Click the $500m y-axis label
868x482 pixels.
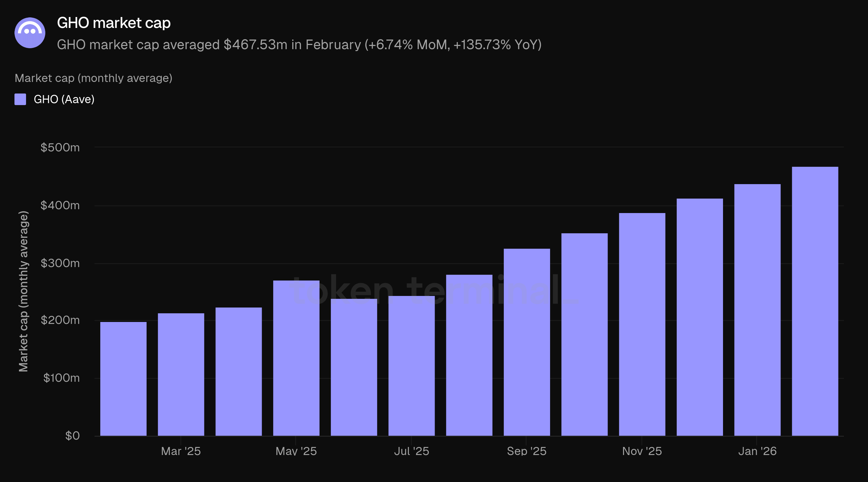[x=60, y=147]
